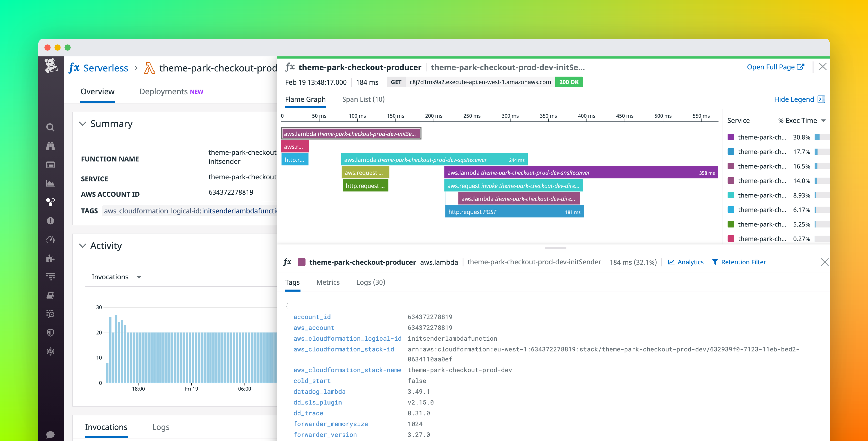Image resolution: width=868 pixels, height=441 pixels.
Task: Click the span color swatch beside theme-park-checkout-producer
Action: tap(302, 262)
